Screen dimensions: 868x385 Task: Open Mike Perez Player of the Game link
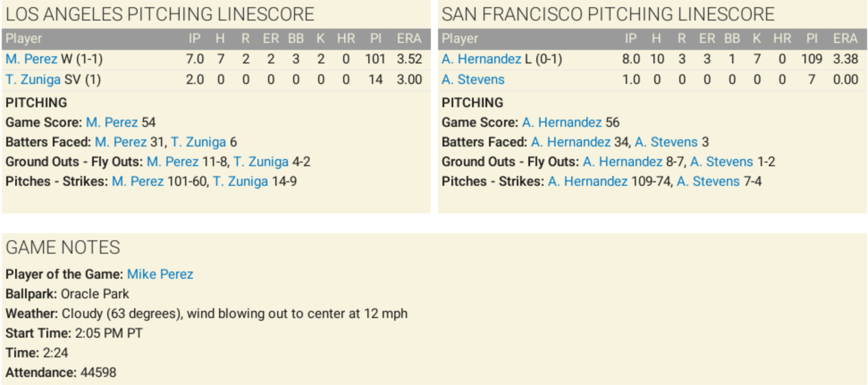(160, 274)
